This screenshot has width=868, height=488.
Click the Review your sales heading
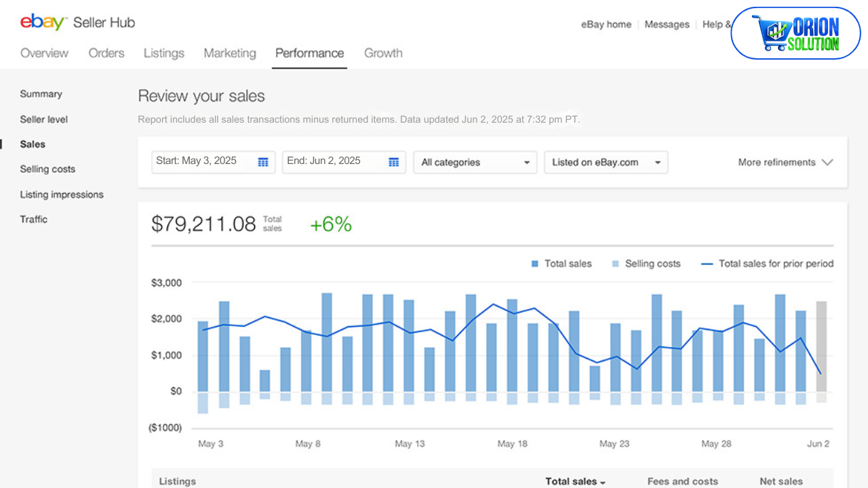pyautogui.click(x=201, y=96)
